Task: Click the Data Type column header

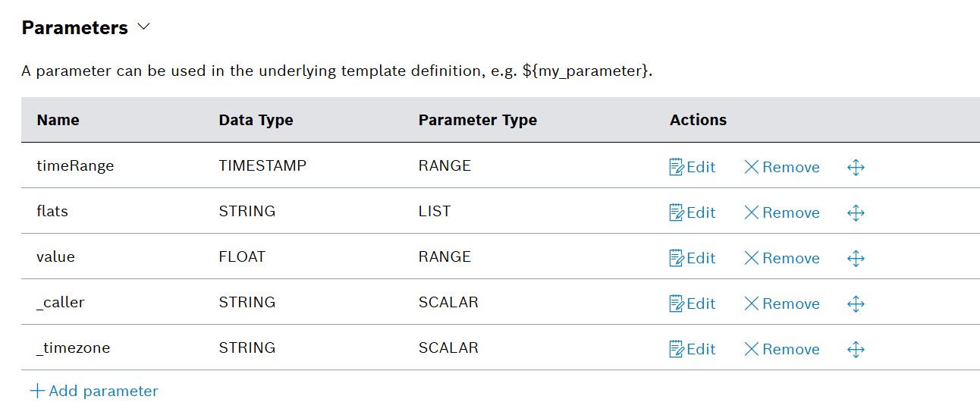Action: click(256, 120)
